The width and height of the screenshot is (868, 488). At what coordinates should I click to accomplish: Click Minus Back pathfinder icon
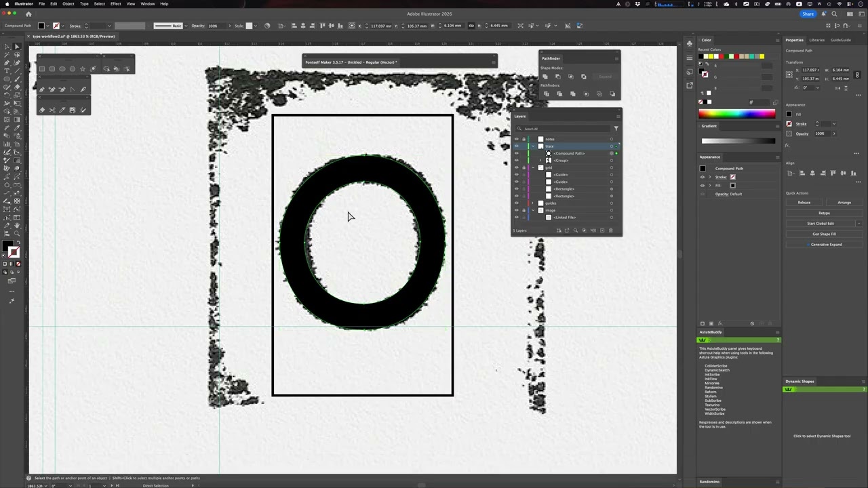612,94
